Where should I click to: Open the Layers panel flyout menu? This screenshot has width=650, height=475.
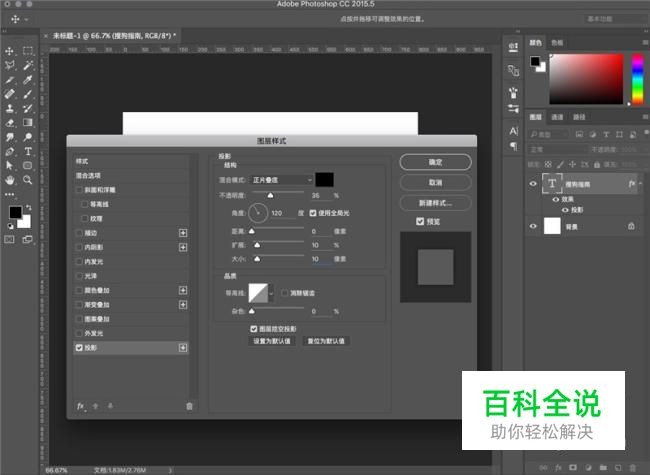pyautogui.click(x=645, y=117)
